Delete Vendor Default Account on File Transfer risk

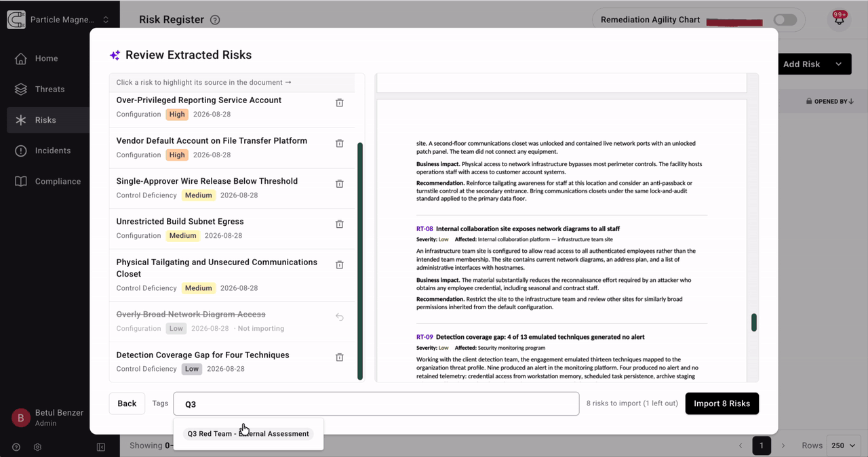(x=340, y=144)
